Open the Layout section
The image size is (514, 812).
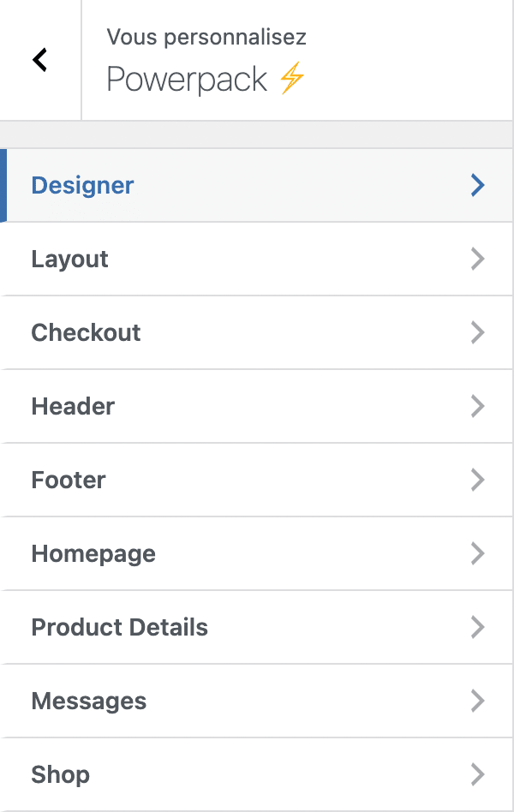[x=69, y=259]
